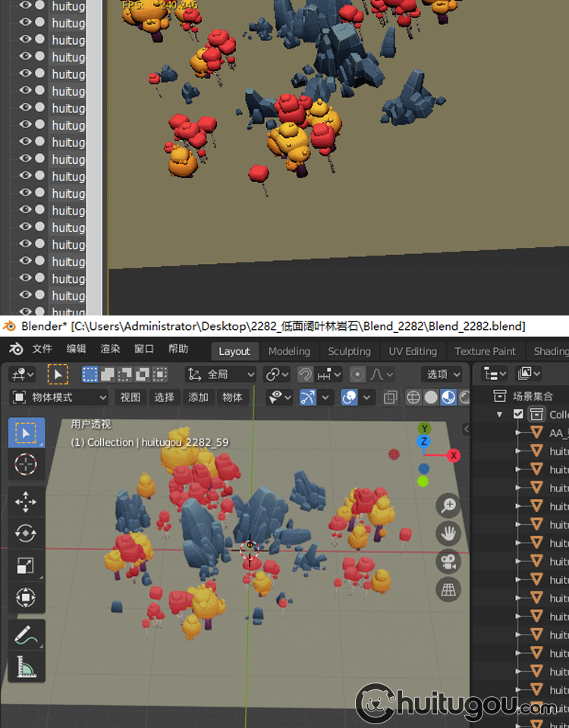Collapse the Collection tree in the outliner
The width and height of the screenshot is (569, 728).
[x=499, y=414]
